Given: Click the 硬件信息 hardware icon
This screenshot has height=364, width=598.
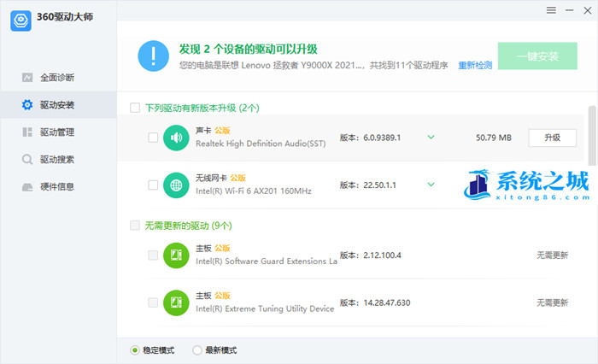Looking at the screenshot, I should pos(27,186).
